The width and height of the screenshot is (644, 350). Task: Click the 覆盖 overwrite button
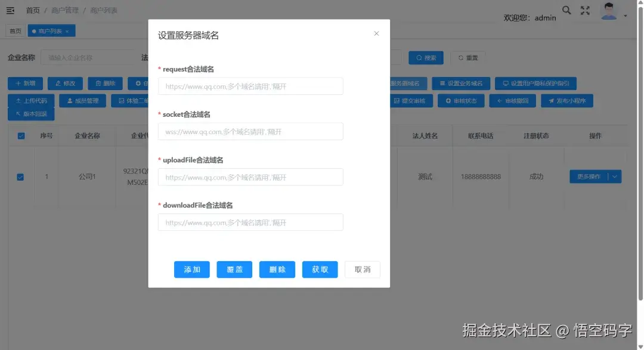(x=234, y=270)
